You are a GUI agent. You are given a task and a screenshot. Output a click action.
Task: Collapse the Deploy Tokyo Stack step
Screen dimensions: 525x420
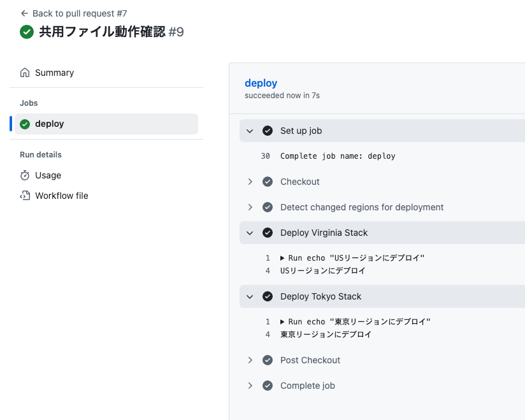pos(250,296)
